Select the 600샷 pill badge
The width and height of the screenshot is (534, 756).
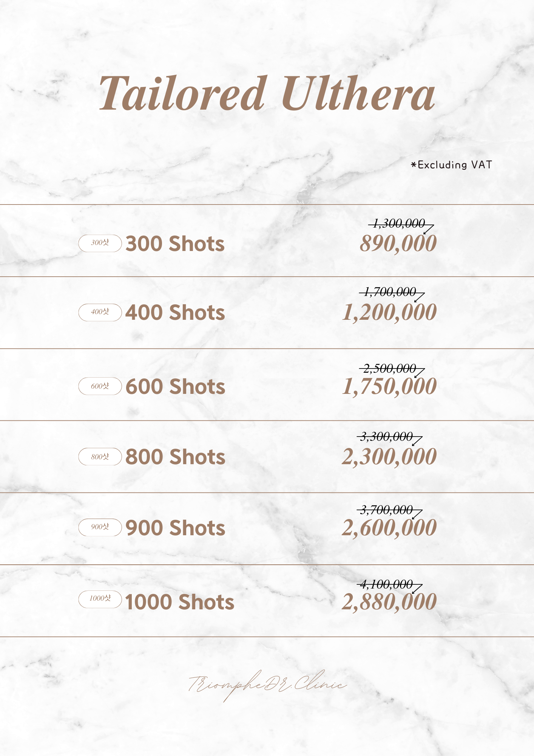click(100, 386)
